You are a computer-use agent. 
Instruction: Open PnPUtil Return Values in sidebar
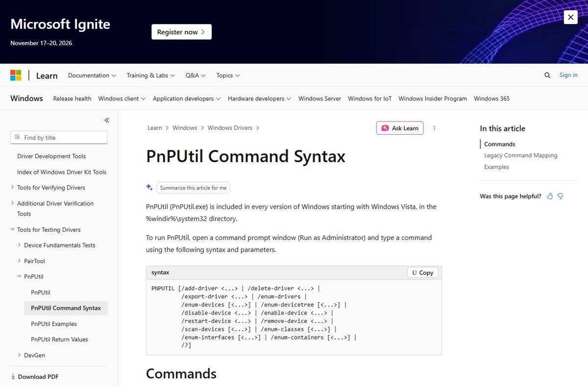(59, 339)
